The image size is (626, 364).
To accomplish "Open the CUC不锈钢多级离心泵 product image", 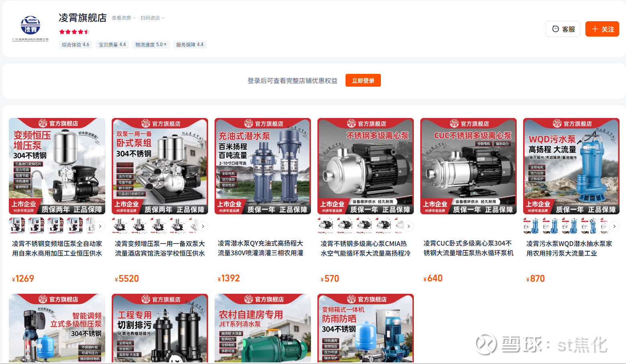I will pos(468,166).
